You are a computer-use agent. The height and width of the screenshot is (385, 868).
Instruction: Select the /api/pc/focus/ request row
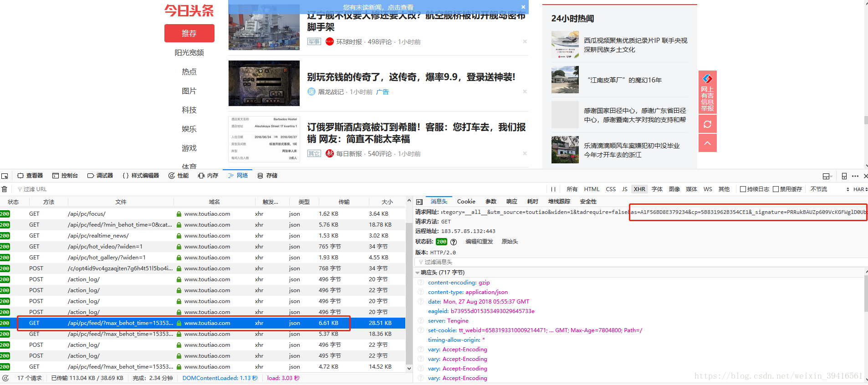coord(203,214)
